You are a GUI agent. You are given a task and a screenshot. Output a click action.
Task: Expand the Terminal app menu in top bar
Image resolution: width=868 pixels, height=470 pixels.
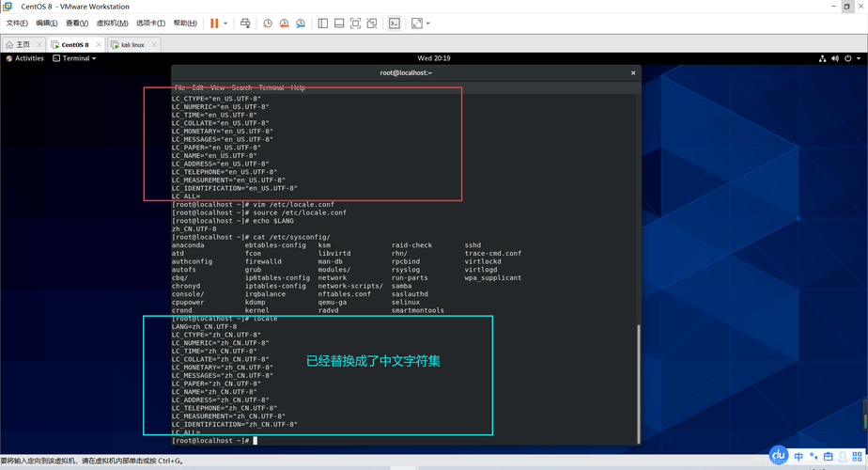click(x=75, y=58)
